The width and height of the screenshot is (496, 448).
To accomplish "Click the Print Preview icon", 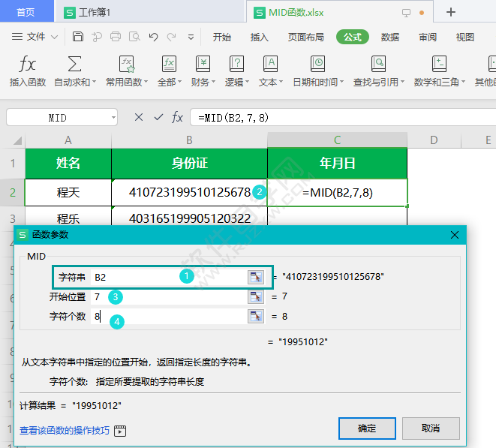I will [x=134, y=37].
